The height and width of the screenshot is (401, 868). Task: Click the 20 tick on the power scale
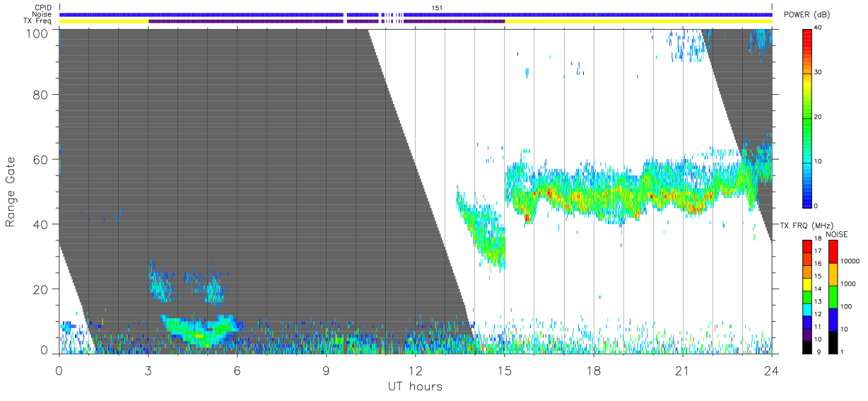[x=819, y=117]
